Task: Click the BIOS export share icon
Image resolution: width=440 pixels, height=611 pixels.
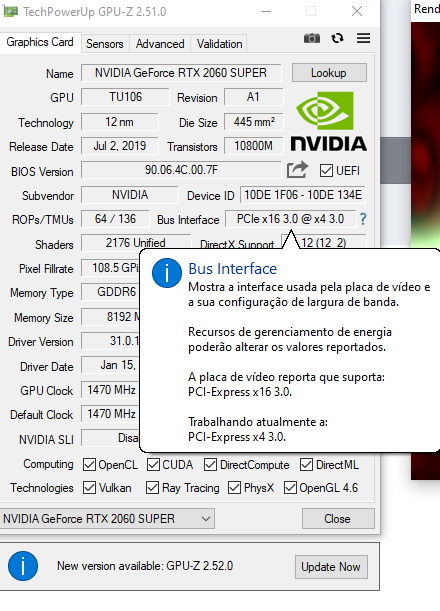Action: (x=297, y=170)
